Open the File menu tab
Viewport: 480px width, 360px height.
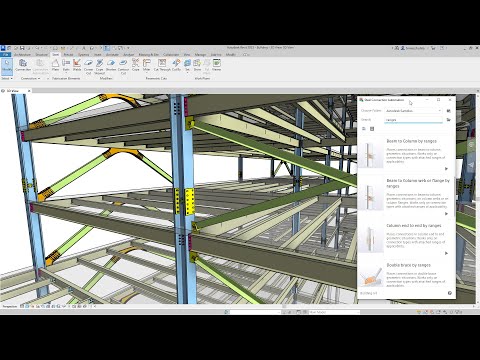[5, 54]
